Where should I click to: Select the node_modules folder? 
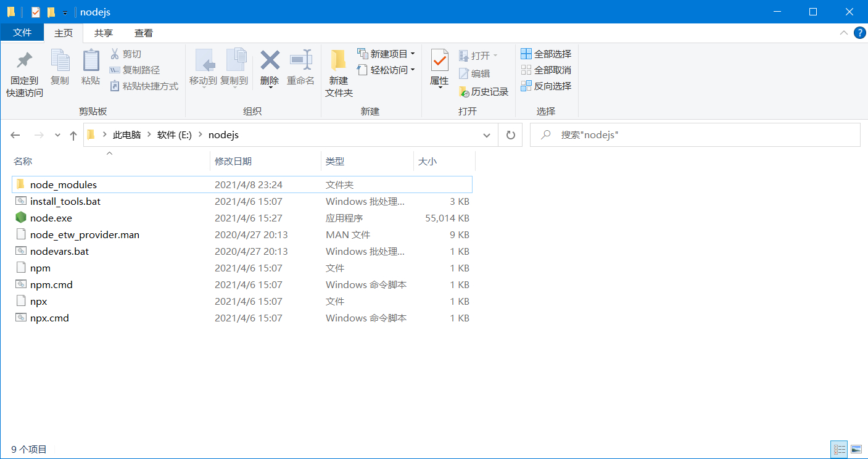242,184
